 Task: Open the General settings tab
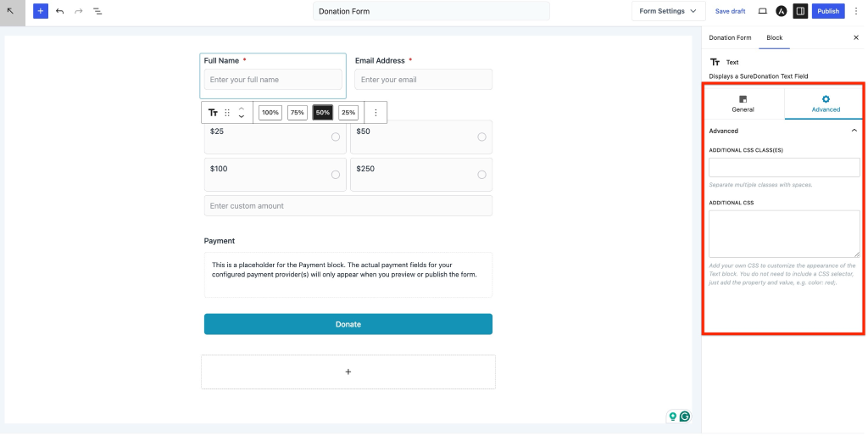coord(743,103)
